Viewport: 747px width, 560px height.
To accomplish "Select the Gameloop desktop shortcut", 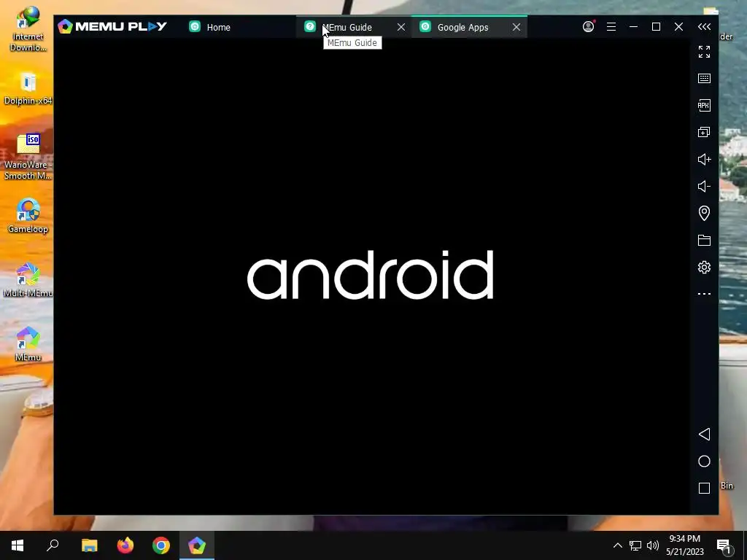I will 28,216.
